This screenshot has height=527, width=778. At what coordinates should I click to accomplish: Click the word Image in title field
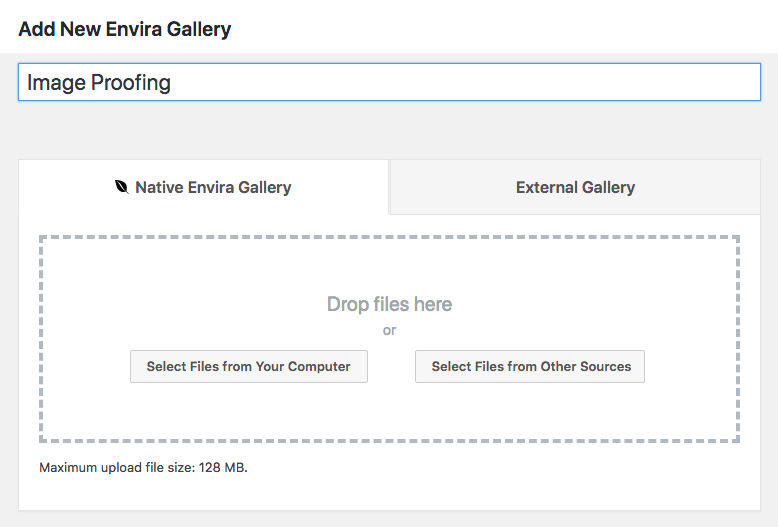tap(57, 82)
